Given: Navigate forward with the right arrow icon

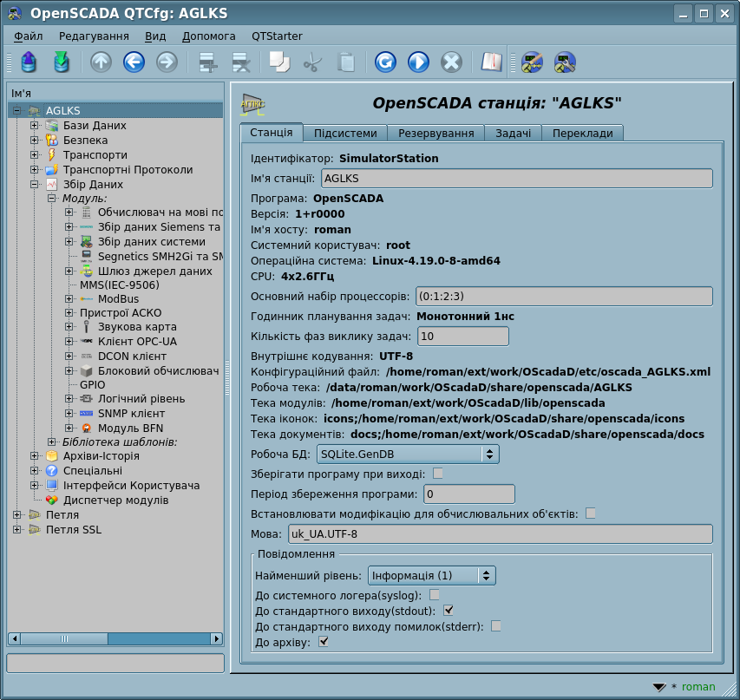Looking at the screenshot, I should pyautogui.click(x=167, y=62).
